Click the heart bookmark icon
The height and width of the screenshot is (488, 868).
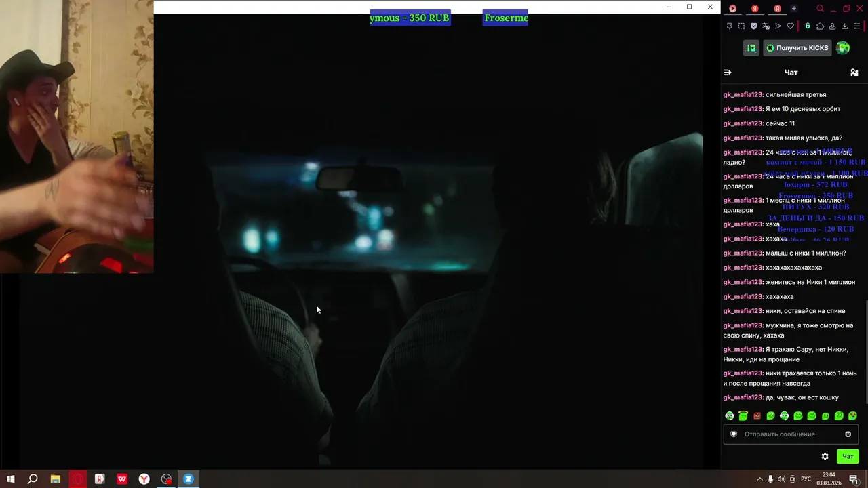[790, 26]
